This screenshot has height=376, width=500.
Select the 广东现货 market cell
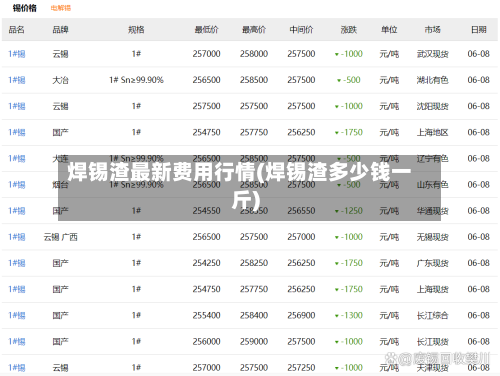coord(432,263)
